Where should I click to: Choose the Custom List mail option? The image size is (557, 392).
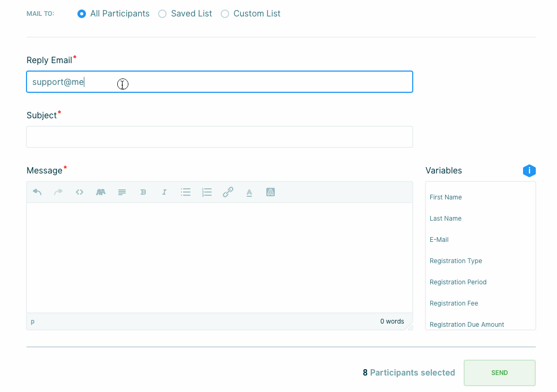tap(225, 14)
